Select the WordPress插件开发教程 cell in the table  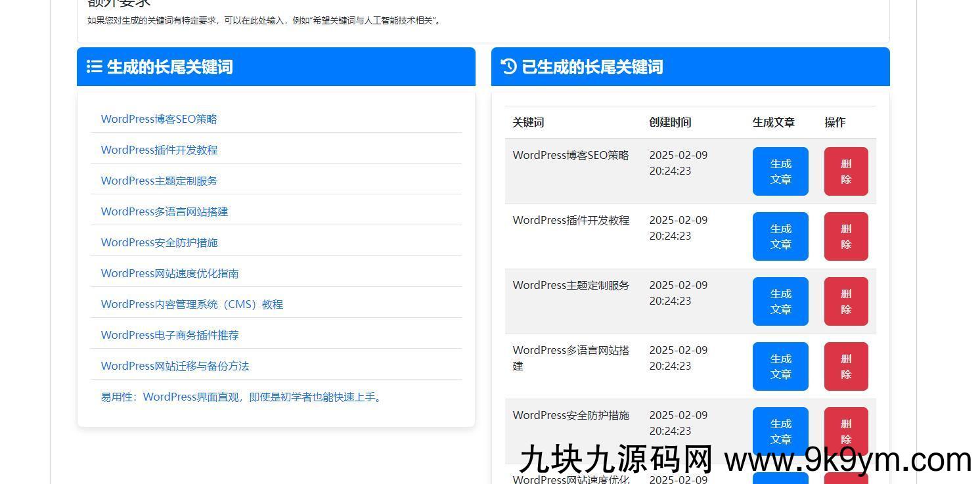(571, 220)
